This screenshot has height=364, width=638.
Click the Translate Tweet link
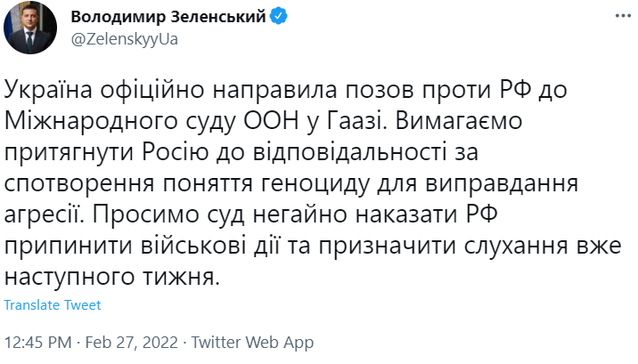[x=53, y=304]
